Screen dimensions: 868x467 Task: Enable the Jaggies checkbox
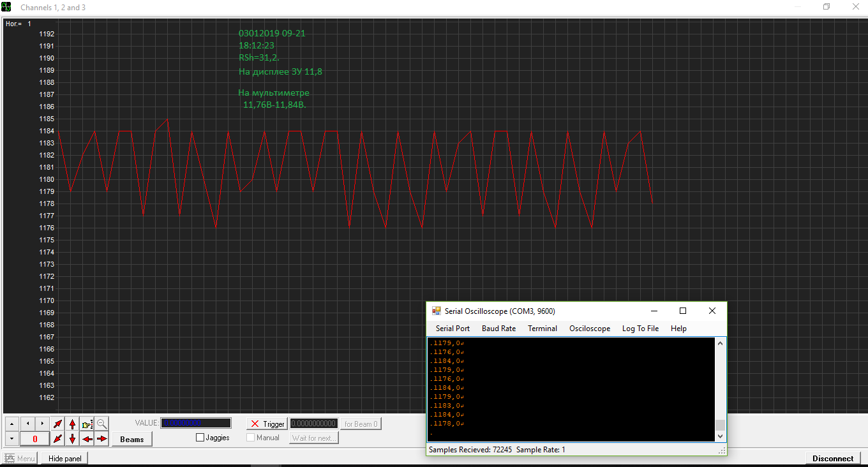(200, 438)
